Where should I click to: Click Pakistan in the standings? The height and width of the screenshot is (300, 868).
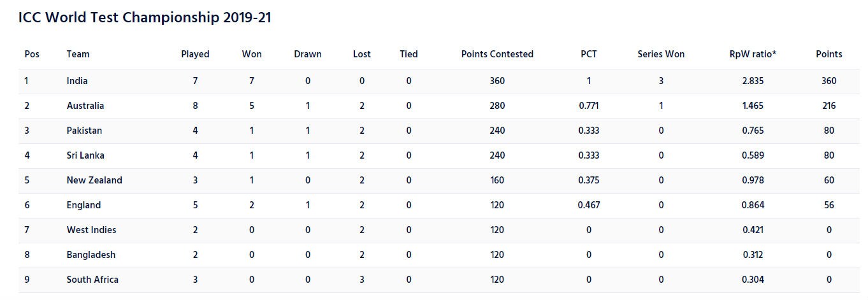pyautogui.click(x=84, y=131)
